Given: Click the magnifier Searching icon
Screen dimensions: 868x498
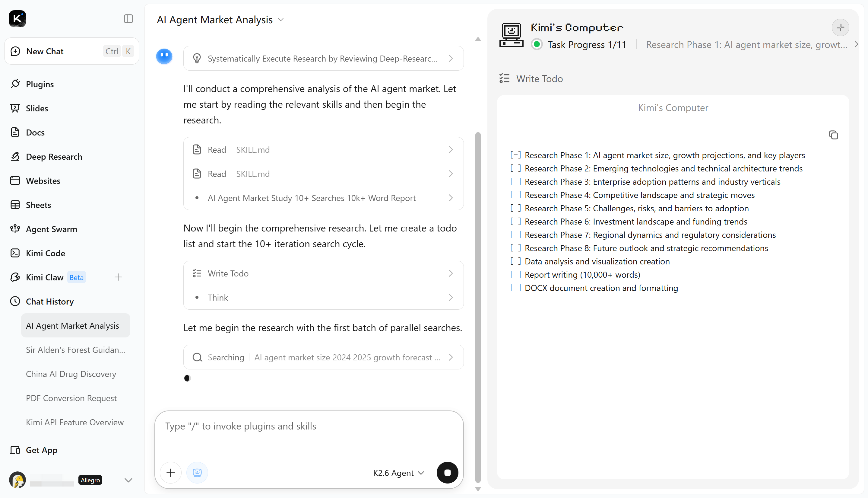Looking at the screenshot, I should [197, 357].
